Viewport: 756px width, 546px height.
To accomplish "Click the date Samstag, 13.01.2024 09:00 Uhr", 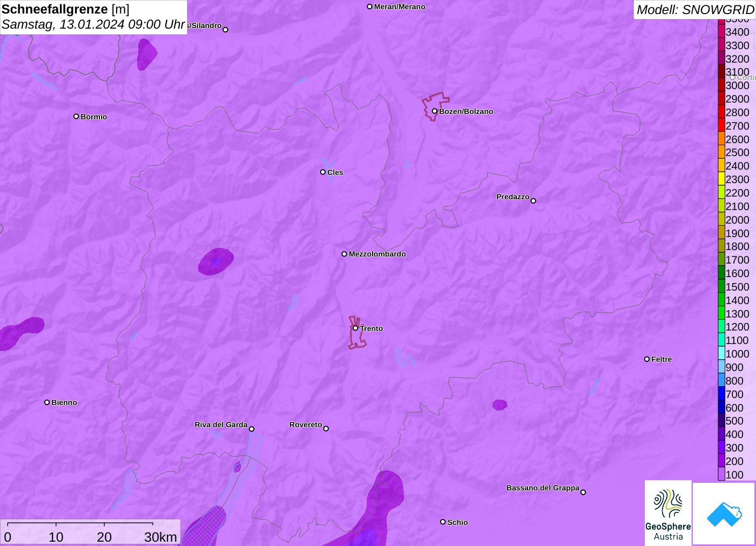I will click(x=93, y=24).
